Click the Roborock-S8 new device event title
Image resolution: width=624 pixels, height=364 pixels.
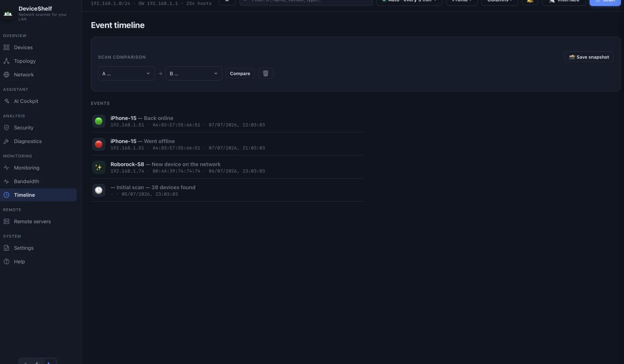point(165,164)
